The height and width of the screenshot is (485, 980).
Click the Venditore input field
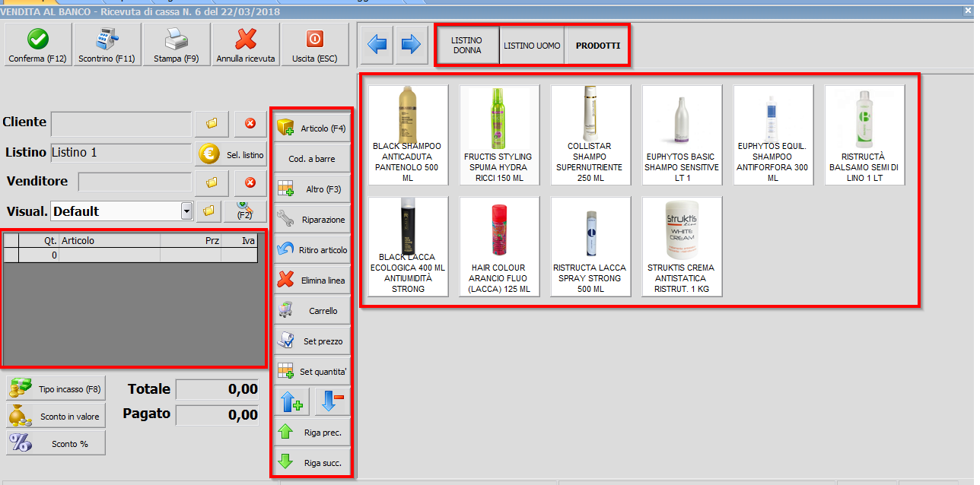(135, 182)
